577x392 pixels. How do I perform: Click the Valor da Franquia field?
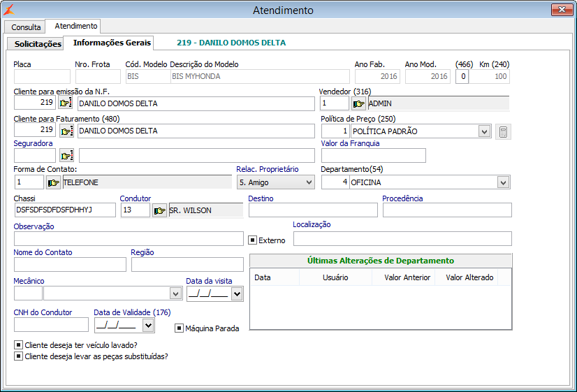374,156
